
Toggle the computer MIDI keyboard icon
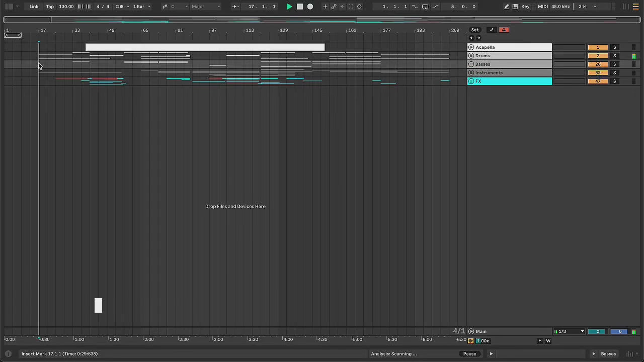tap(515, 7)
